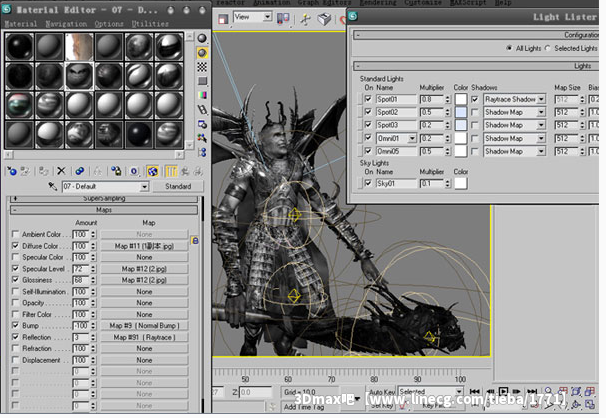Click the Sky01 light color swatch

(460, 184)
